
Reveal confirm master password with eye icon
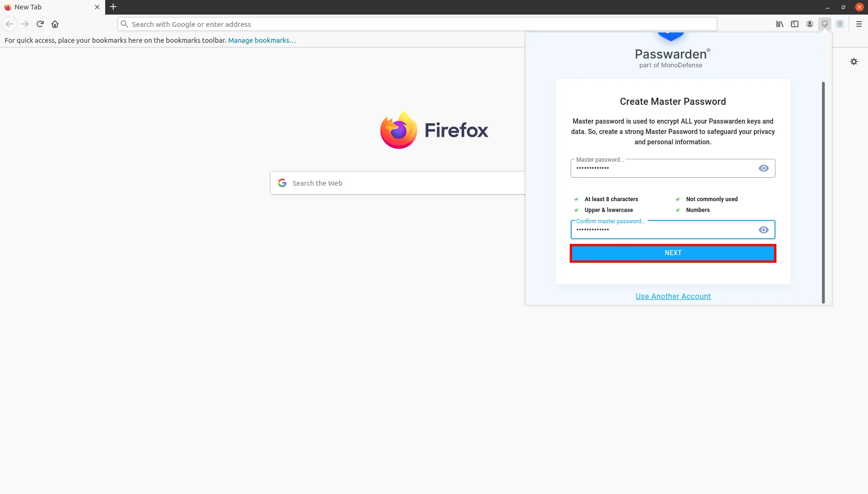pos(763,230)
